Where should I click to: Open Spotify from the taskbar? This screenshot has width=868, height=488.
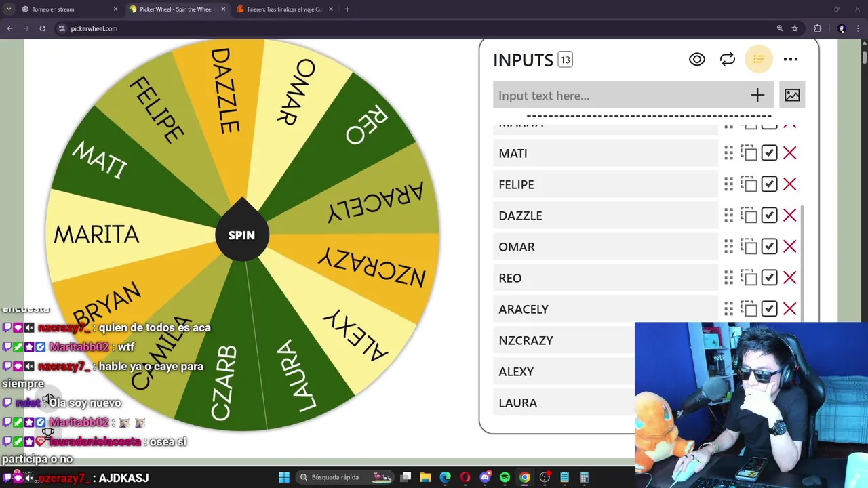pyautogui.click(x=505, y=477)
